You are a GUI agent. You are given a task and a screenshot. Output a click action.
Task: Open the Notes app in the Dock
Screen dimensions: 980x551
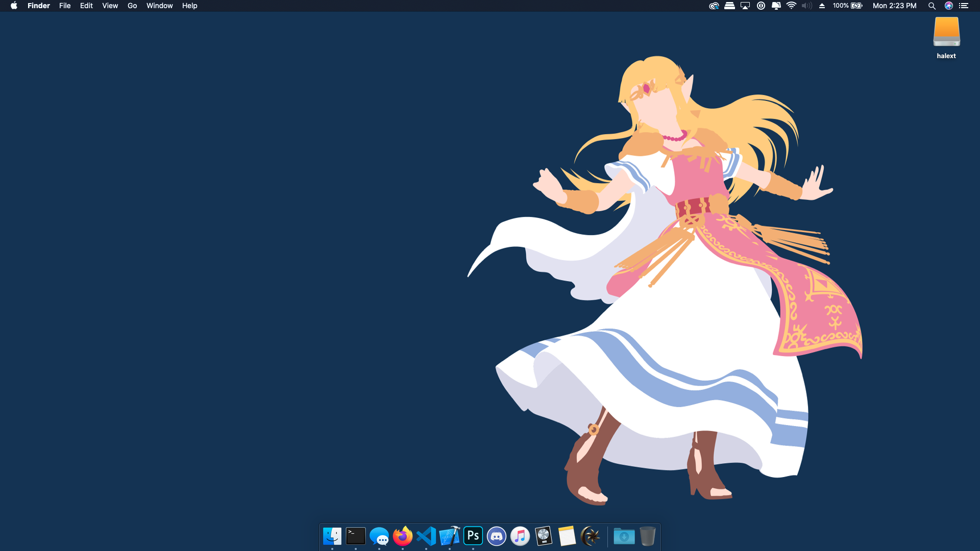(567, 536)
